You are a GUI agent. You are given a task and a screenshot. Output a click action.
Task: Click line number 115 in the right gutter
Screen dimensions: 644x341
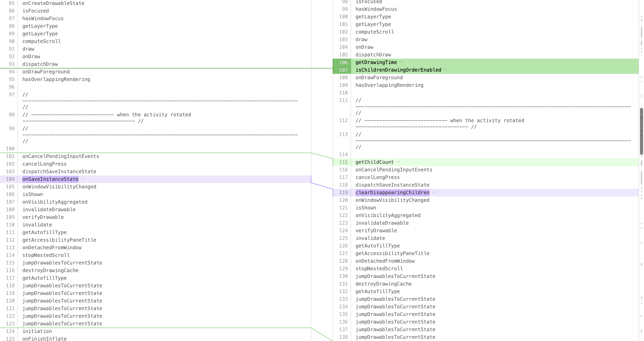[x=343, y=162]
